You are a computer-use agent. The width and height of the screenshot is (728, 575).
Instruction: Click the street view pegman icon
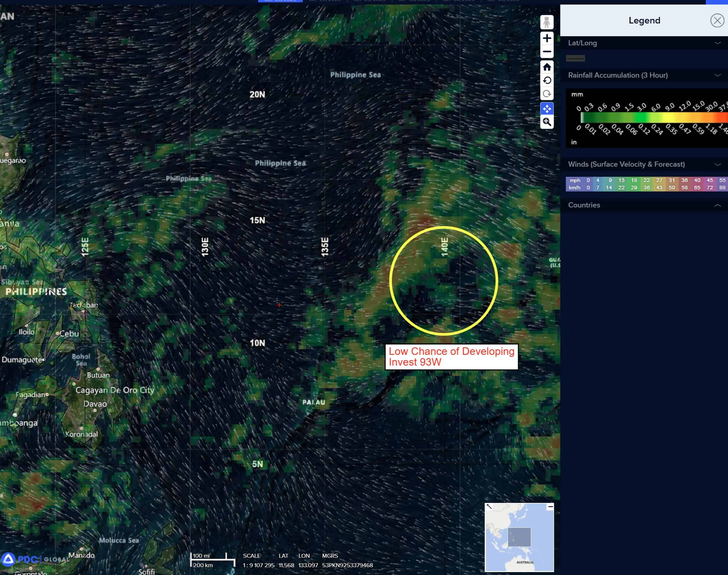[x=547, y=23]
